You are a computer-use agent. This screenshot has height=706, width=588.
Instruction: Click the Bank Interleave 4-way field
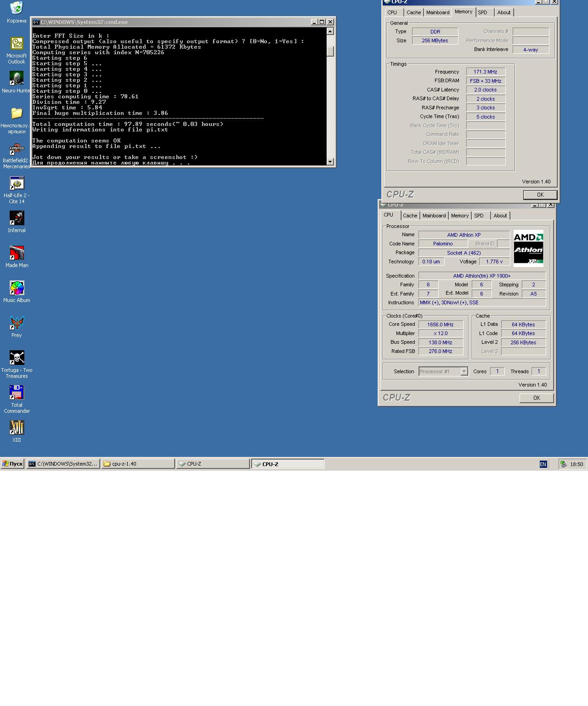[x=531, y=50]
